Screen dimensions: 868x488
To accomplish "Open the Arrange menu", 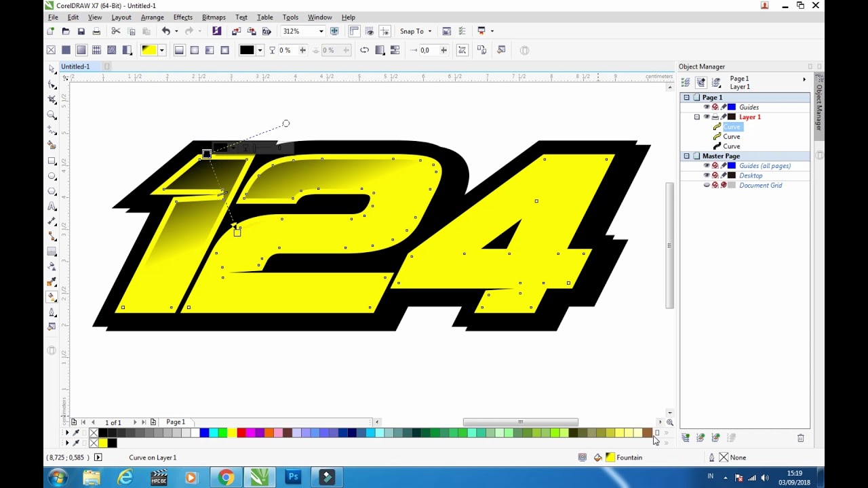I will click(152, 17).
